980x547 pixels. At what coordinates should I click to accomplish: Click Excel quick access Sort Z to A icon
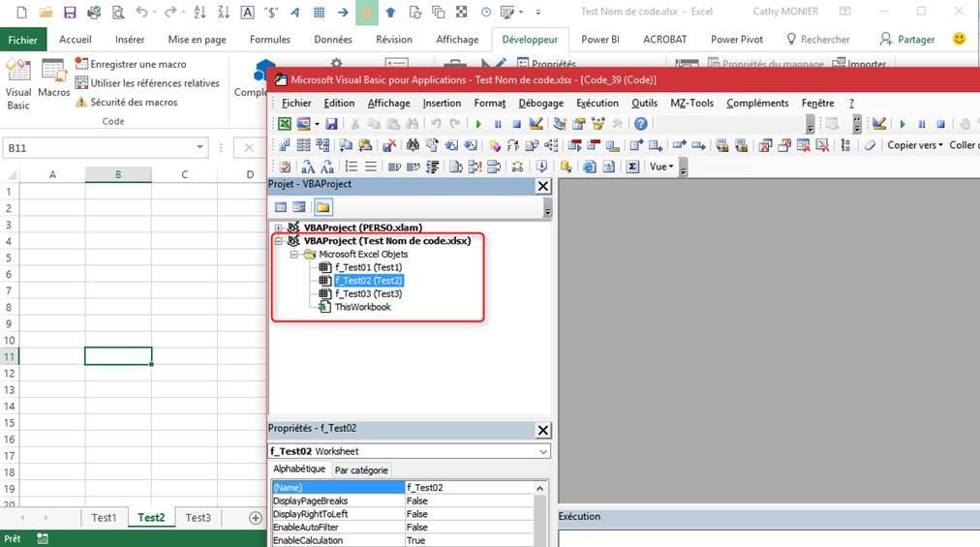click(223, 12)
